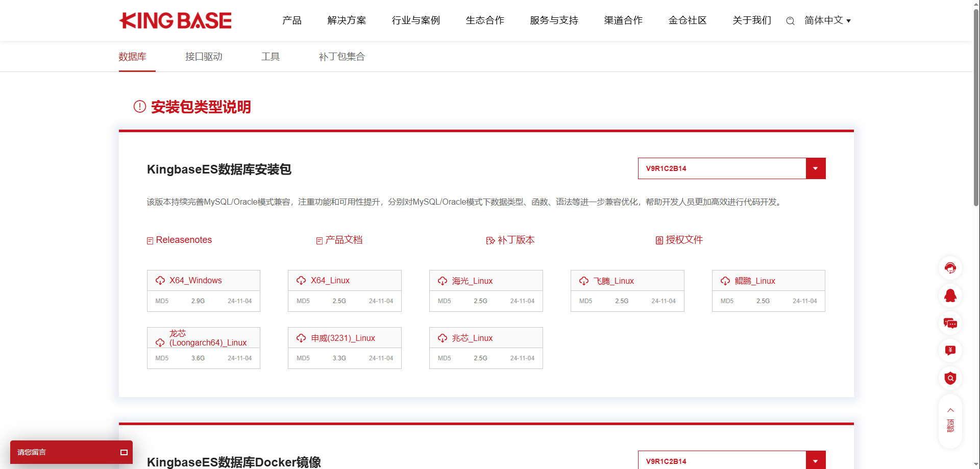
Task: Click the 顶部 back-to-top button
Action: tap(950, 421)
